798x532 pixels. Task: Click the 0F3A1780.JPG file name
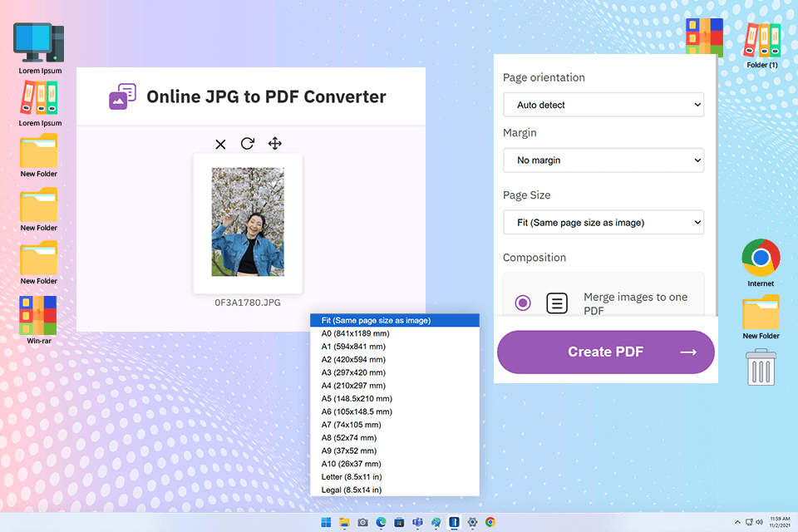[248, 303]
